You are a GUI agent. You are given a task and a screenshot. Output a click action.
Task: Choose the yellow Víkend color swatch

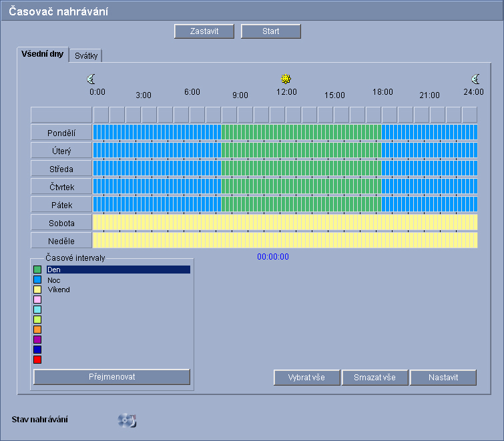(37, 290)
